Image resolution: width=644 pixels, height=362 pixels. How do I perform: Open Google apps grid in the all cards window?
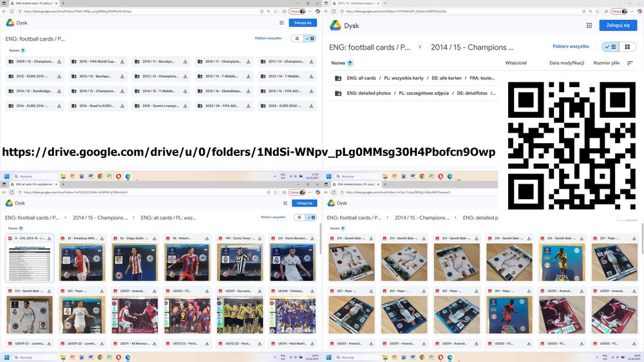(x=285, y=203)
